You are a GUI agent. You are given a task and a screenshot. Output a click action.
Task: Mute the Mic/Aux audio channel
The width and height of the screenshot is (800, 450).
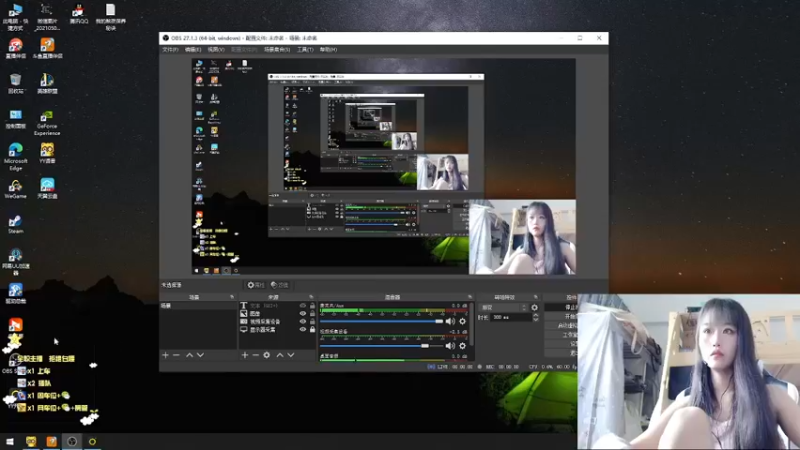click(x=450, y=321)
